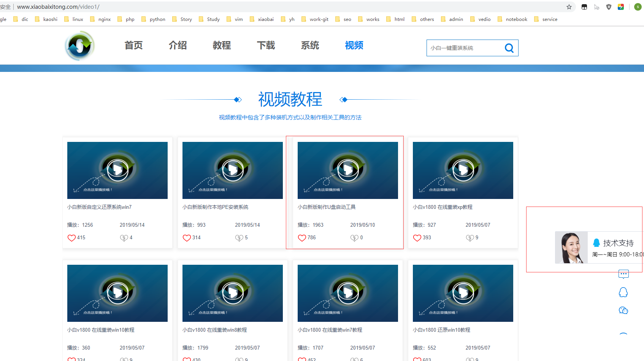Open the QQ contact icon in the floating sidebar
Viewport: 644px width, 361px height.
(623, 292)
